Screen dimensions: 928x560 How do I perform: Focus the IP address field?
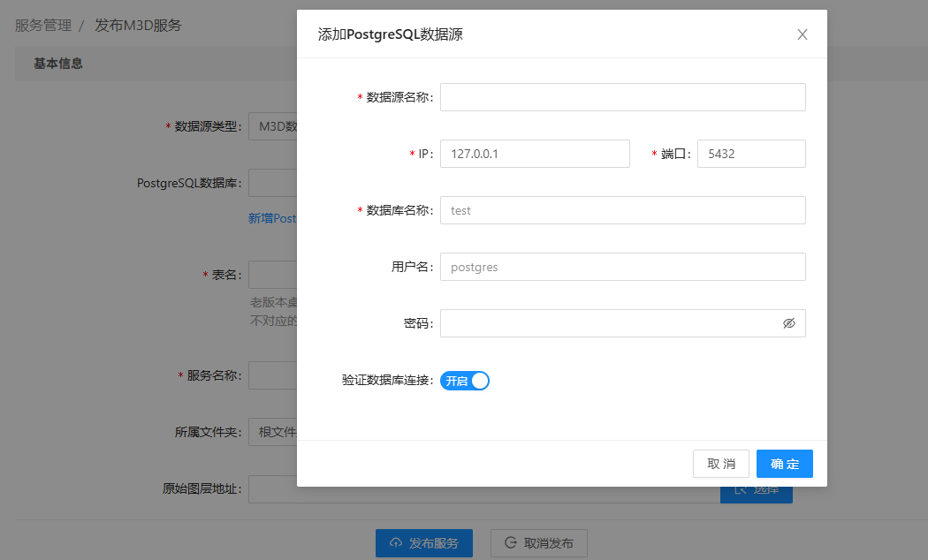click(535, 154)
